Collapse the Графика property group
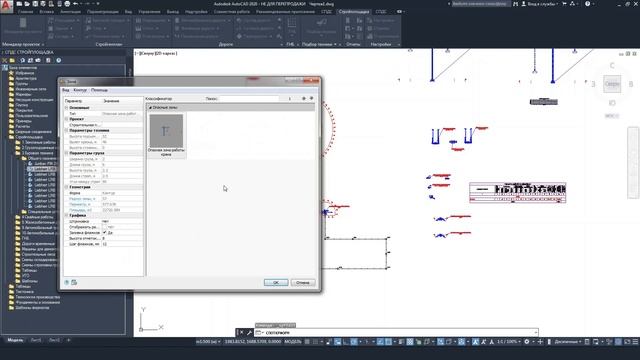This screenshot has height=360, width=640. pyautogui.click(x=67, y=215)
